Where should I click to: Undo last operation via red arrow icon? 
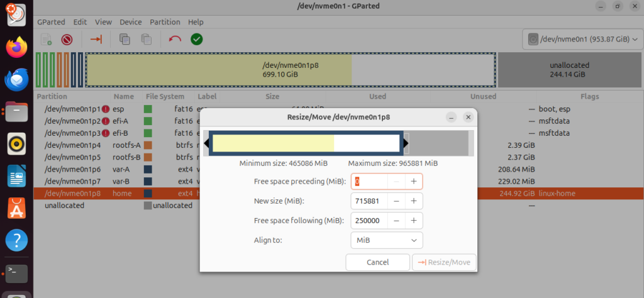click(x=175, y=40)
